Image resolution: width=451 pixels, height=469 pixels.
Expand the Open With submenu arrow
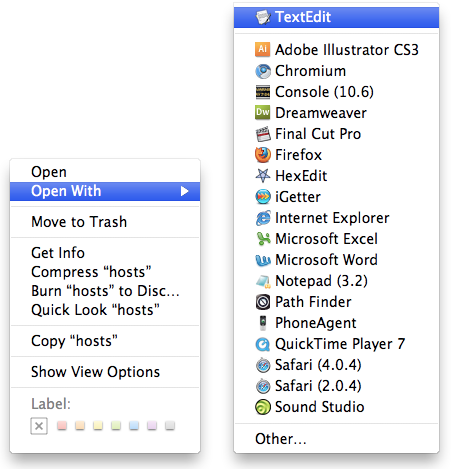pos(184,191)
